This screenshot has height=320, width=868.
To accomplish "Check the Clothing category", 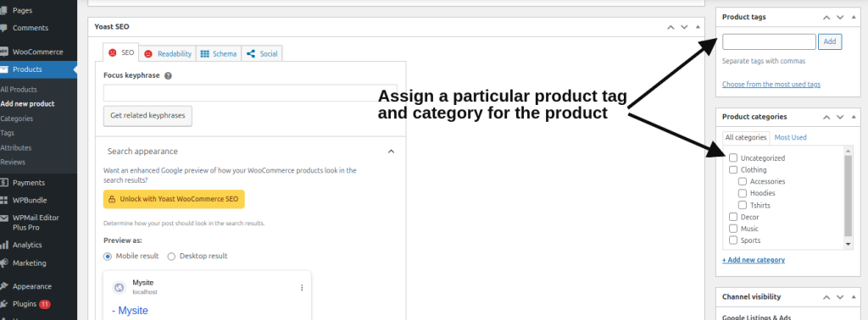I will pyautogui.click(x=733, y=169).
